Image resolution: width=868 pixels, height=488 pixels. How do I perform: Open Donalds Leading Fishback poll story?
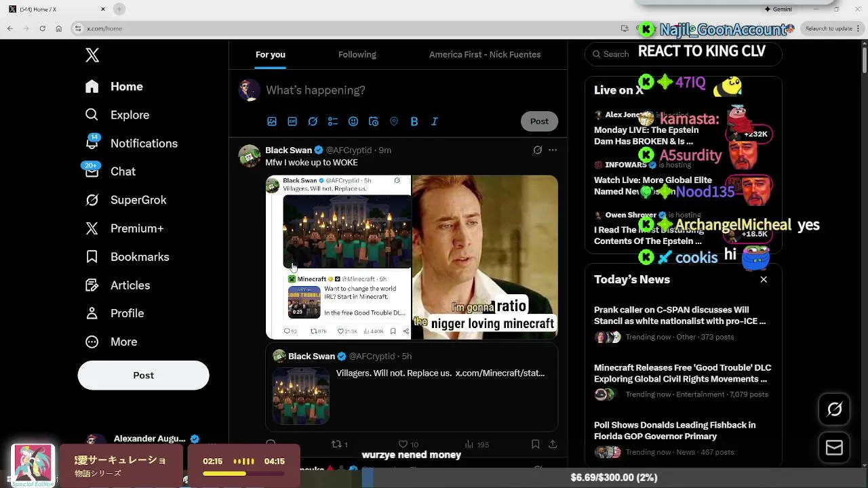click(683, 439)
